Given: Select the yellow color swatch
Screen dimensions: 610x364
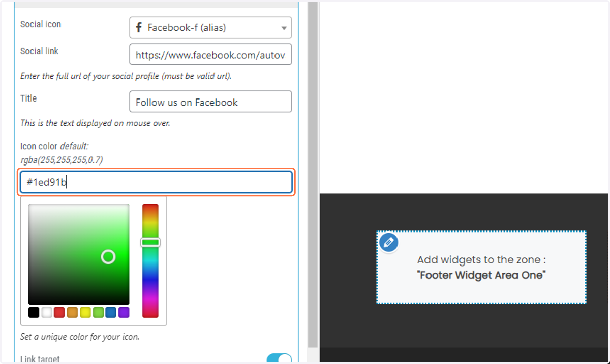Looking at the screenshot, I should 85,312.
